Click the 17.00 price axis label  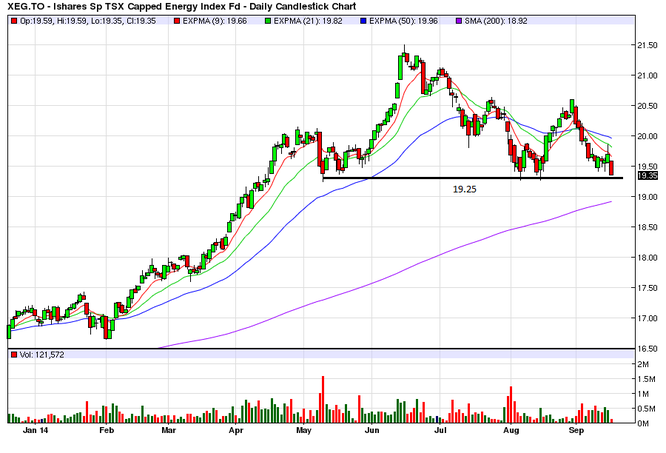tap(647, 318)
